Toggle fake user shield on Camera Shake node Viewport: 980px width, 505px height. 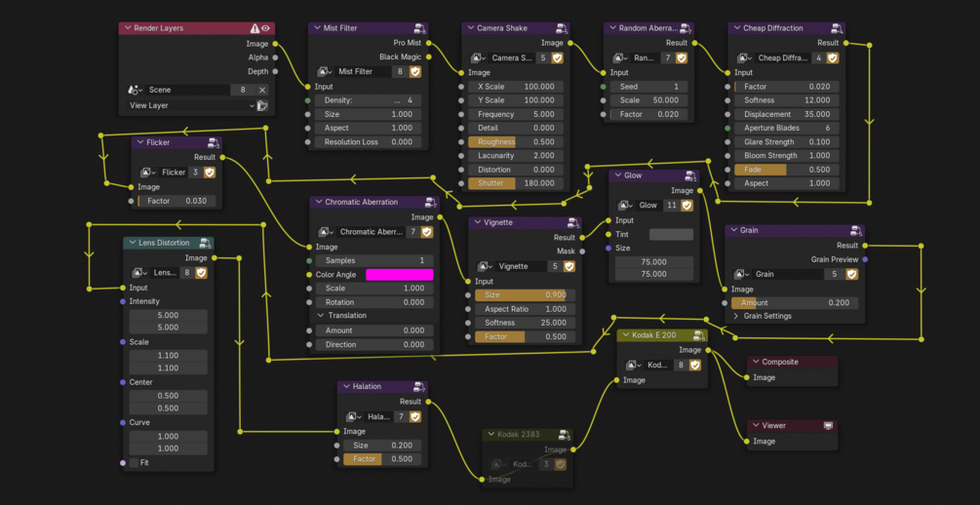pyautogui.click(x=557, y=58)
